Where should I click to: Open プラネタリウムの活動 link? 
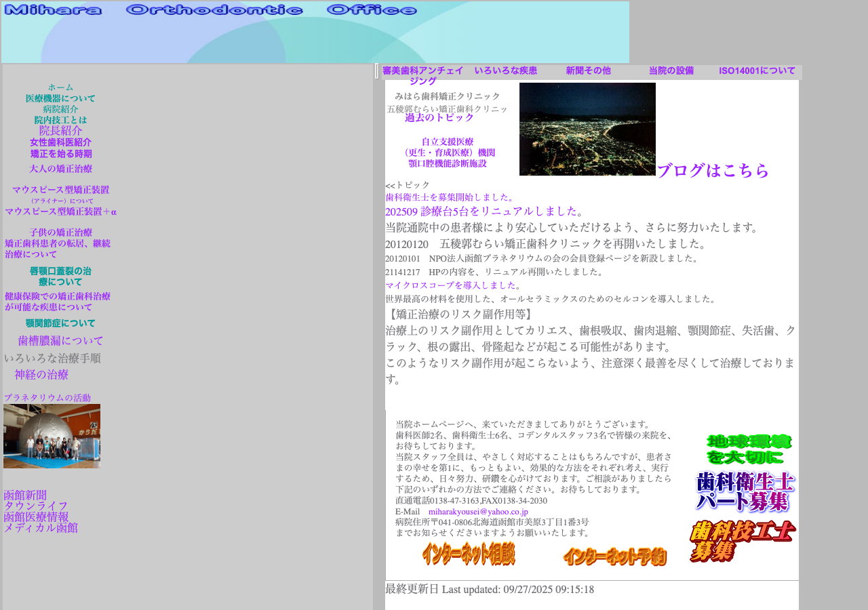[x=47, y=398]
